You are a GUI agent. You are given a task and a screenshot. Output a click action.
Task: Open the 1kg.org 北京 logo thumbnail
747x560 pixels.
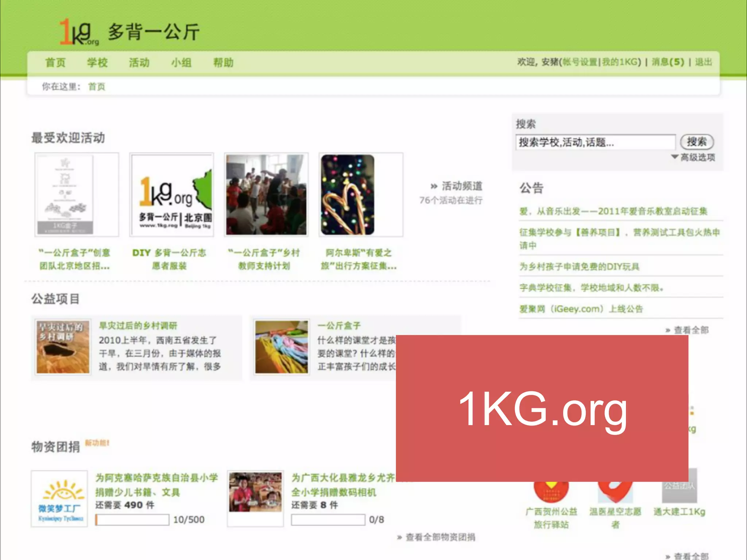[x=171, y=195]
